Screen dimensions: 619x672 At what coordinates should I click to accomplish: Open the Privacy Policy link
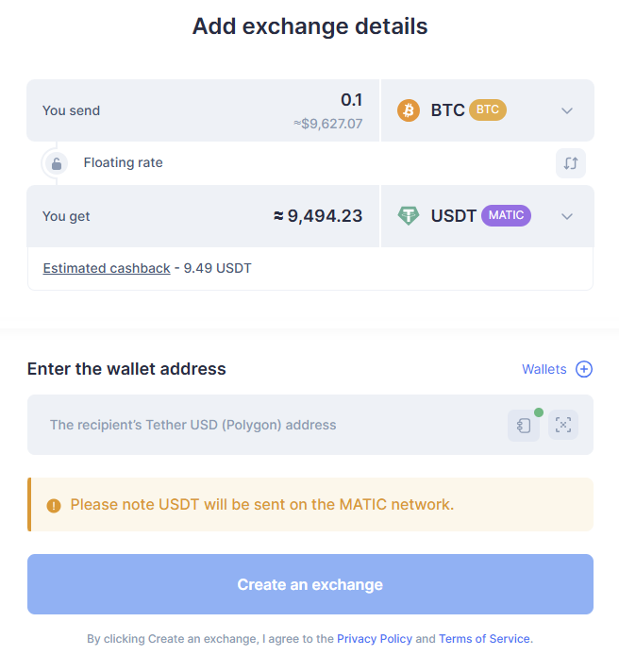tap(375, 639)
